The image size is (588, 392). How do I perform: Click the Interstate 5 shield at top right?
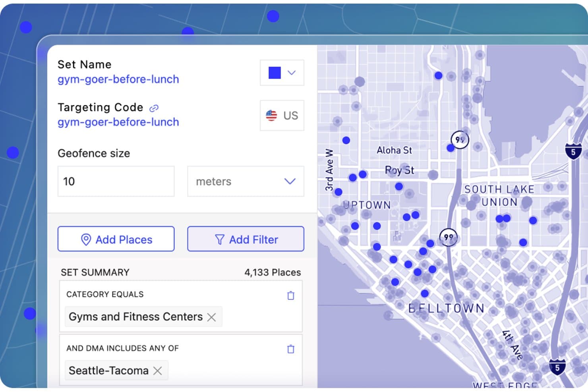[573, 151]
